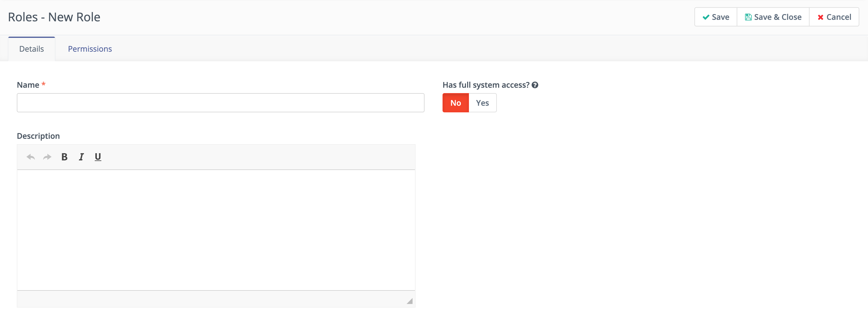The image size is (868, 328).
Task: Click the editor resize handle corner
Action: [x=409, y=301]
